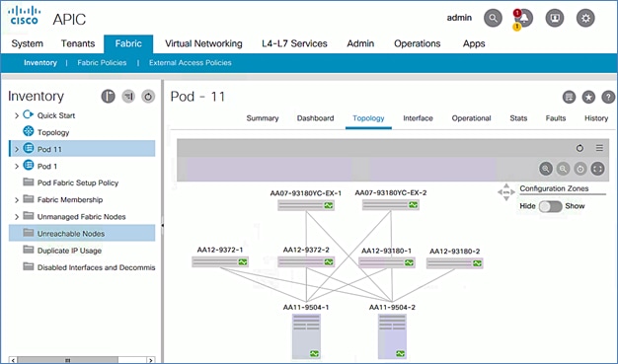Expand Pod 1 tree node
618x364 pixels.
(x=17, y=167)
